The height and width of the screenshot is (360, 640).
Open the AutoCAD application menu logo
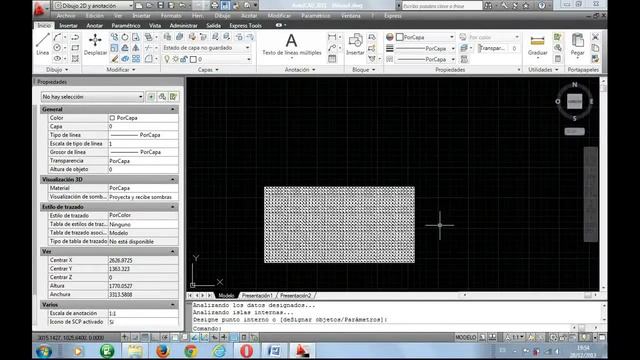[40, 8]
